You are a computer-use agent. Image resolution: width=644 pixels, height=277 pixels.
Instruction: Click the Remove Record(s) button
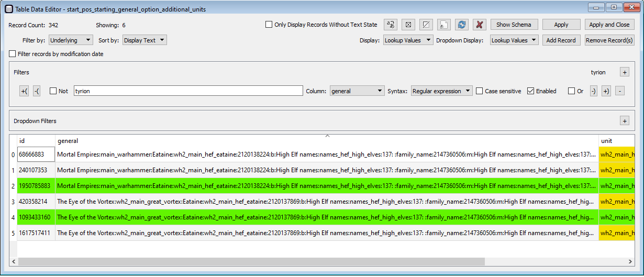pyautogui.click(x=609, y=40)
